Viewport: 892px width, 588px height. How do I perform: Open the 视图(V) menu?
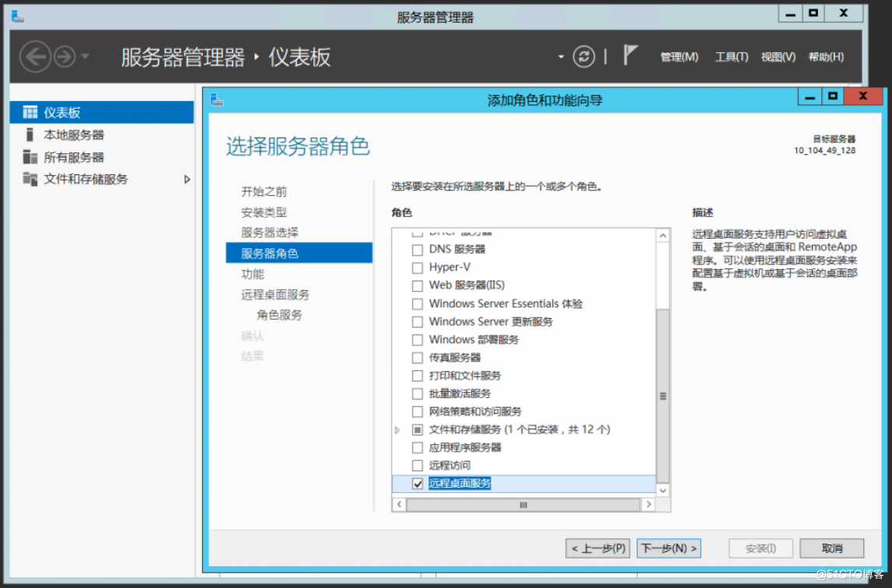tap(778, 57)
